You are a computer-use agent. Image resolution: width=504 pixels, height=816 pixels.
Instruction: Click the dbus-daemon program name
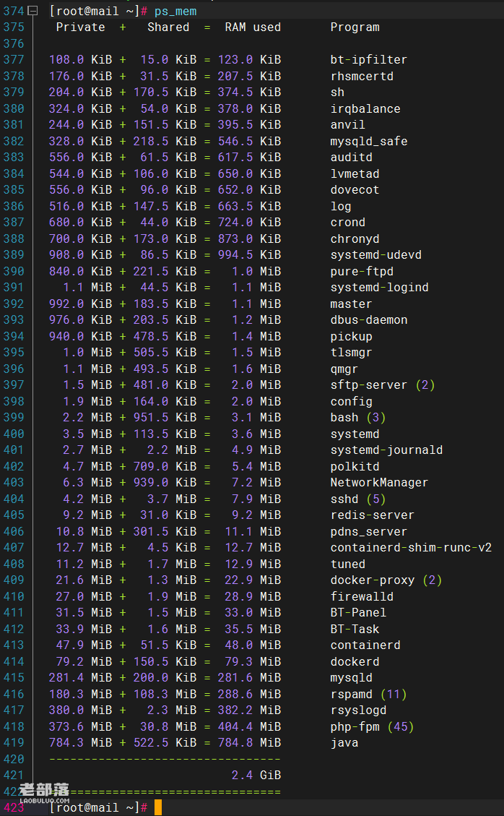[x=369, y=319]
